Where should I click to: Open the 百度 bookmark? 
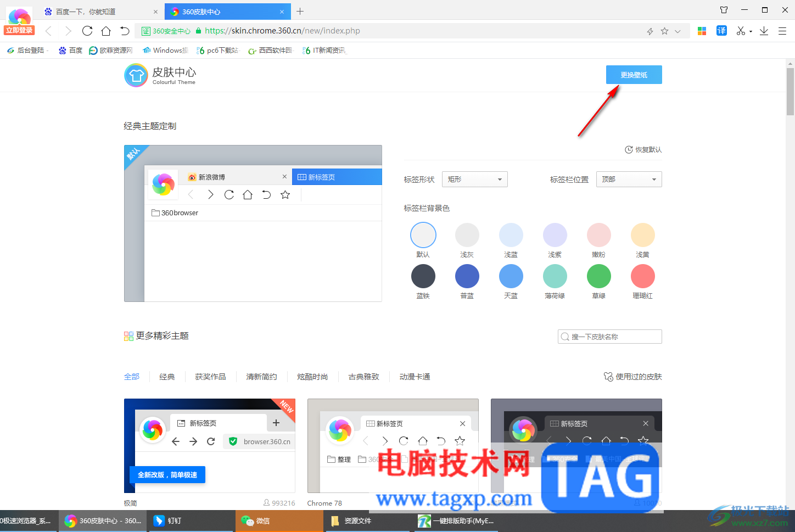71,51
